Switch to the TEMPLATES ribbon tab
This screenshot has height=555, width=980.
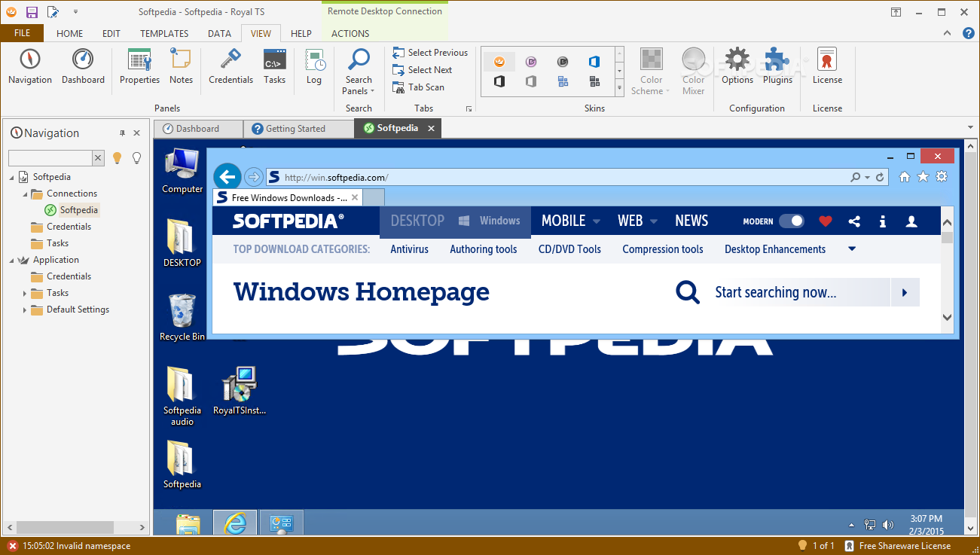[164, 33]
